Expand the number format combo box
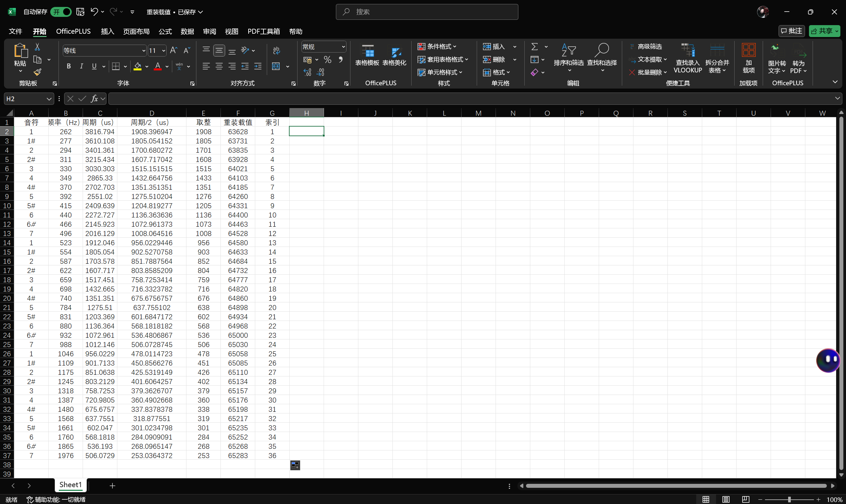 (x=343, y=47)
